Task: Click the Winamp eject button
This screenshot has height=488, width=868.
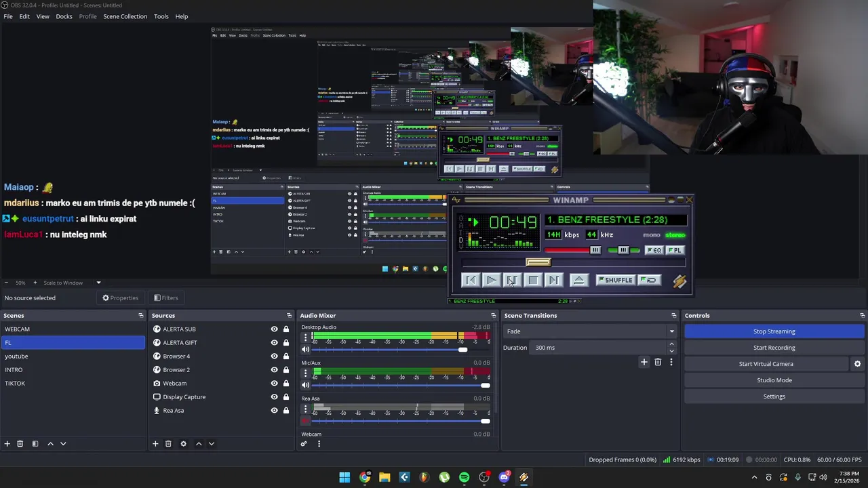Action: point(578,280)
